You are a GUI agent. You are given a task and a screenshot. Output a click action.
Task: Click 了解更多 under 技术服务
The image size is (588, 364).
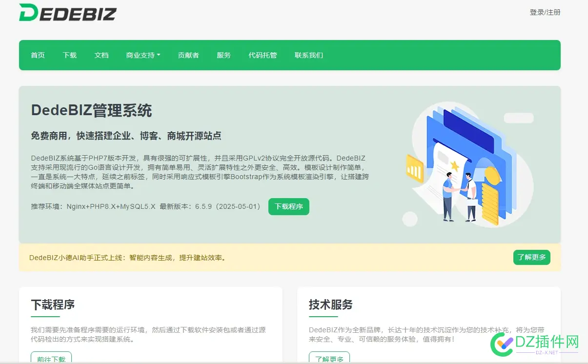point(329,359)
